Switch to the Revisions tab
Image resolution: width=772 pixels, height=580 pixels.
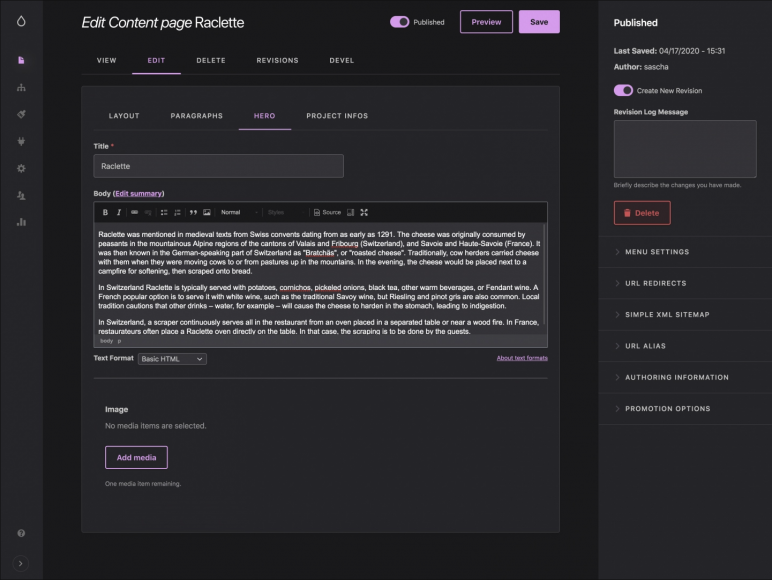[x=277, y=60]
